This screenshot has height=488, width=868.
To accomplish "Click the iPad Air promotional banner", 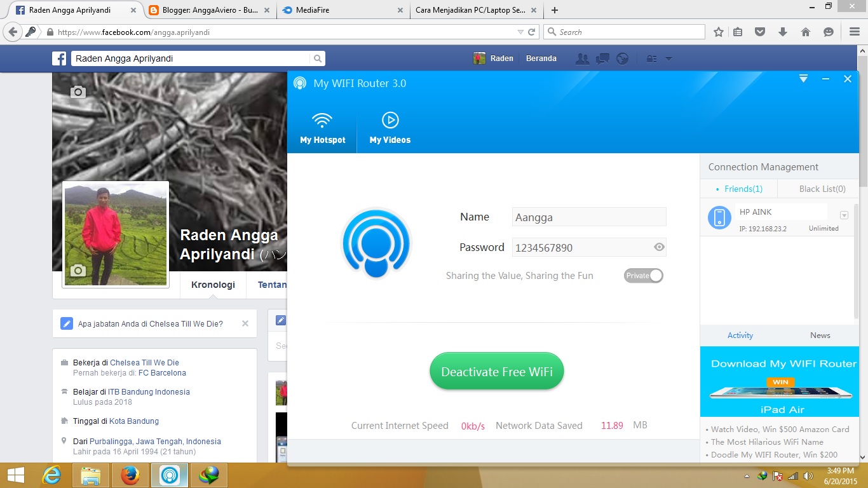I will point(780,381).
